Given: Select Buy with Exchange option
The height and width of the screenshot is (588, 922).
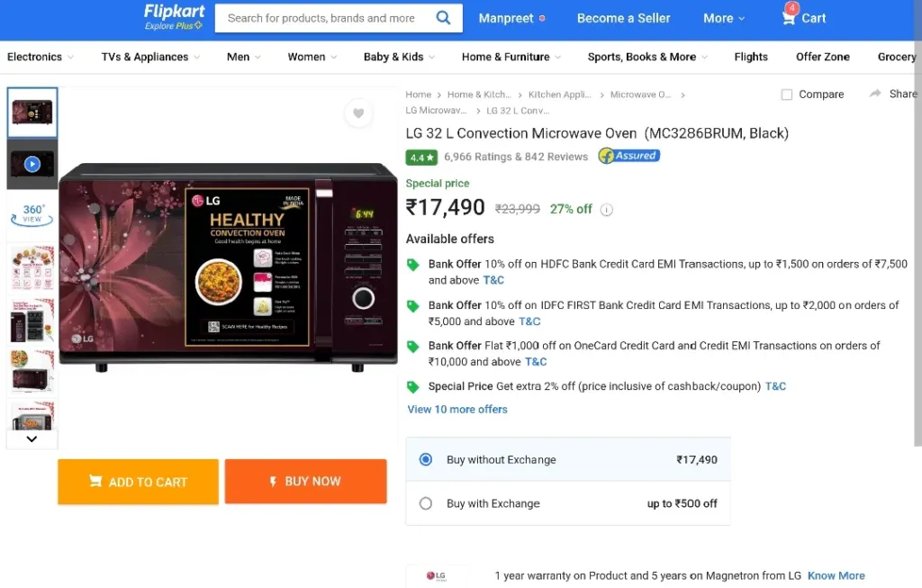Looking at the screenshot, I should point(426,503).
